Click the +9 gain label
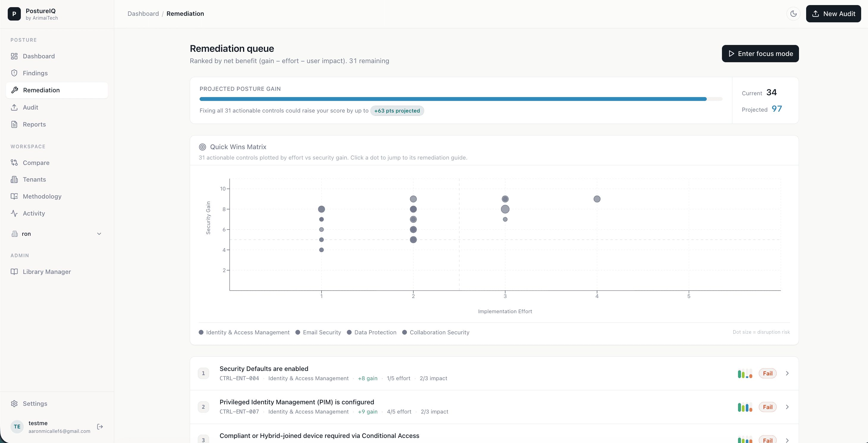Viewport: 868px width, 443px height. tap(368, 412)
